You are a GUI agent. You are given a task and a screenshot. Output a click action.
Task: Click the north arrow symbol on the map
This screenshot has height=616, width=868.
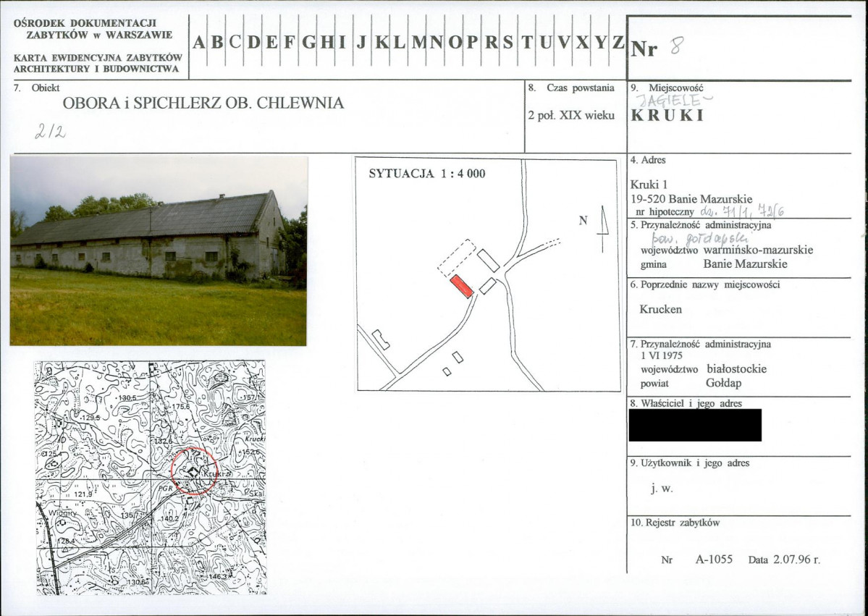pos(603,228)
